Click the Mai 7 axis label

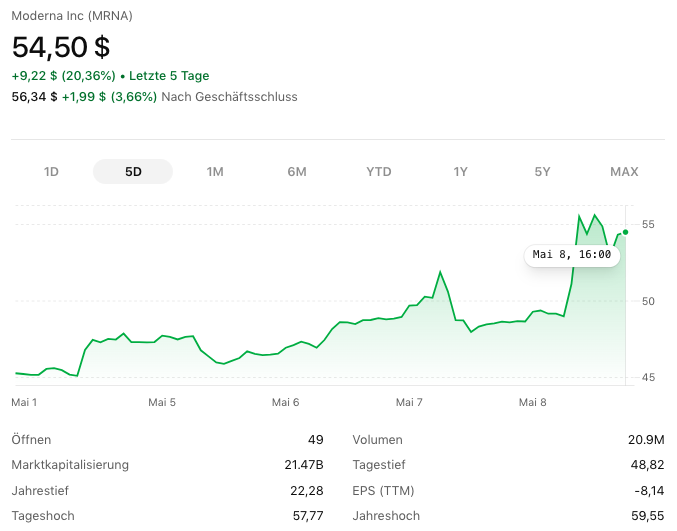pyautogui.click(x=409, y=402)
